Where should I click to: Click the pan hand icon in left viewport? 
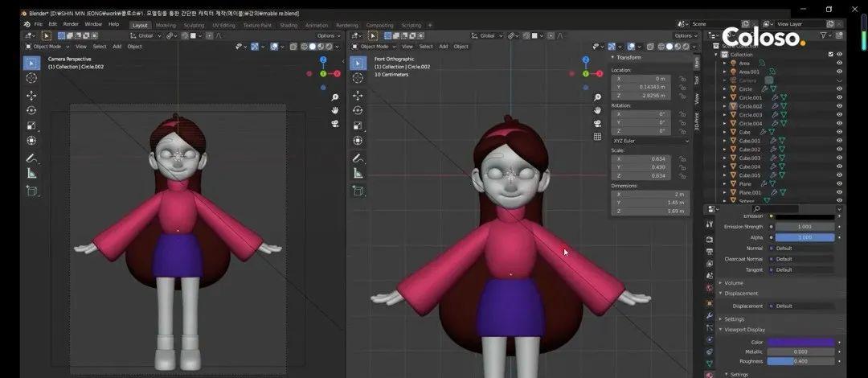(x=335, y=110)
